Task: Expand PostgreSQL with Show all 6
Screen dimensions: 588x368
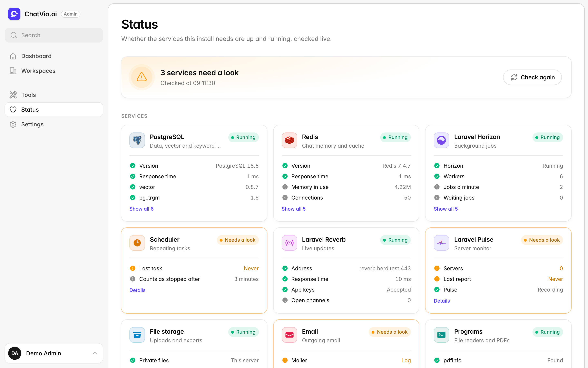Action: click(x=141, y=209)
